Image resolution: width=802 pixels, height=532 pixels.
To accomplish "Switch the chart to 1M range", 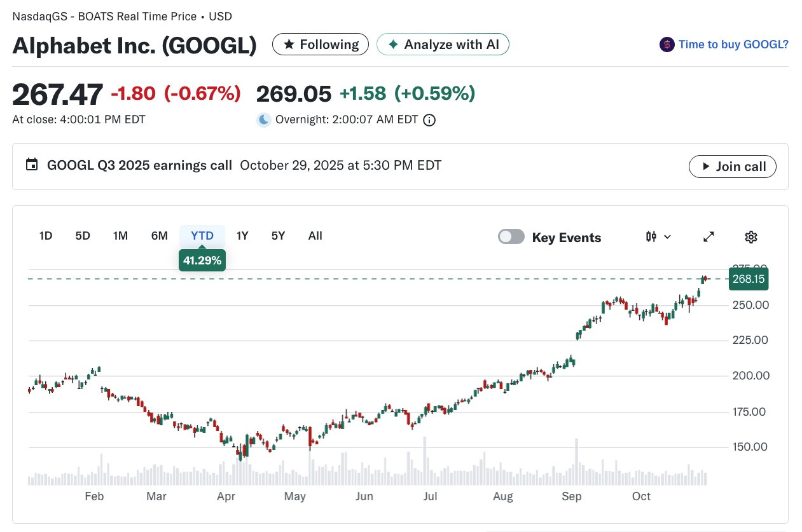I will click(x=120, y=236).
